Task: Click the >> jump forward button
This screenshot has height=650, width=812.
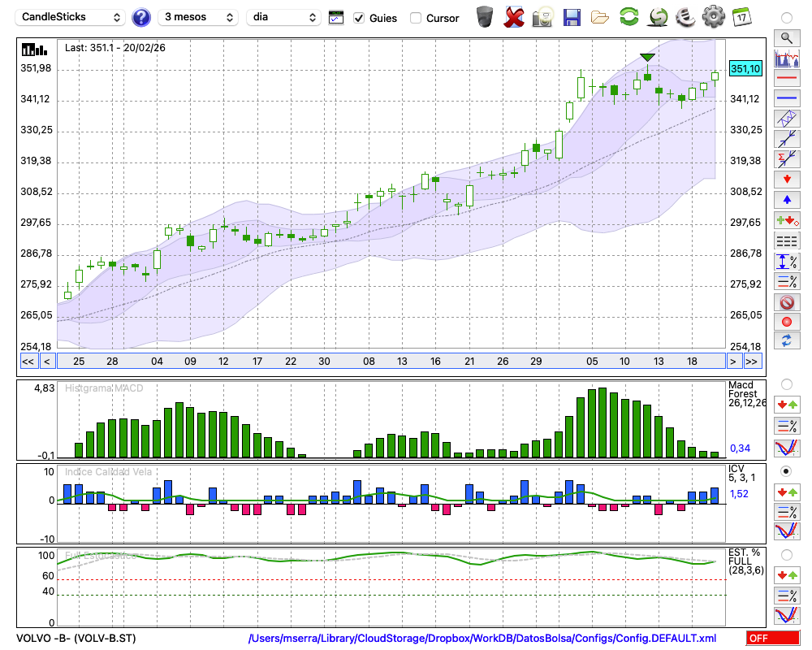Action: (752, 361)
